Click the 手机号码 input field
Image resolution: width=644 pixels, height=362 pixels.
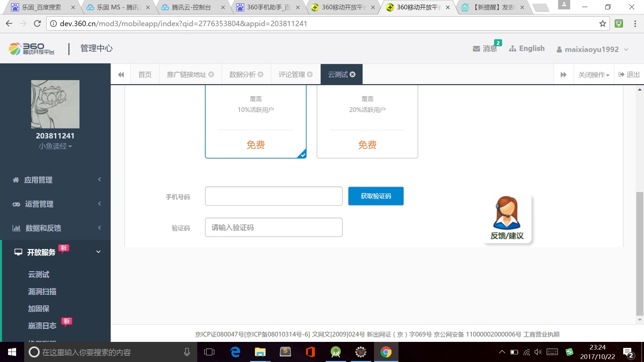pos(273,196)
